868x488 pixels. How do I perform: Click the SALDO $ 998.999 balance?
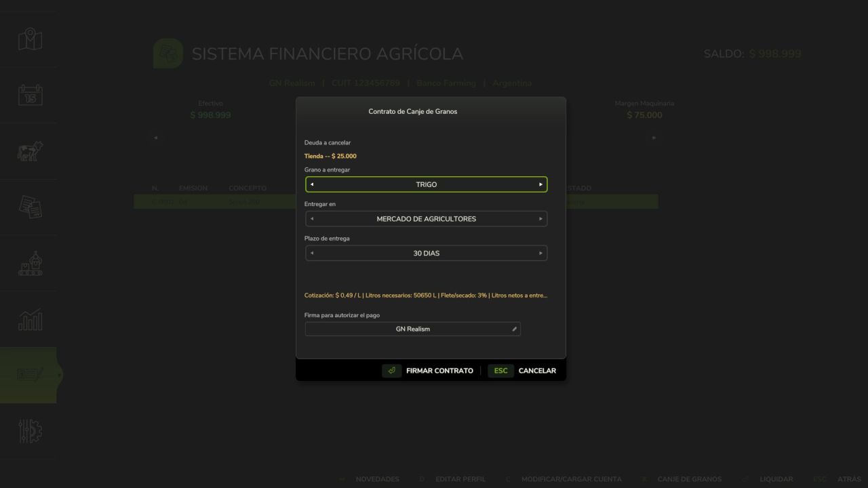click(x=753, y=54)
